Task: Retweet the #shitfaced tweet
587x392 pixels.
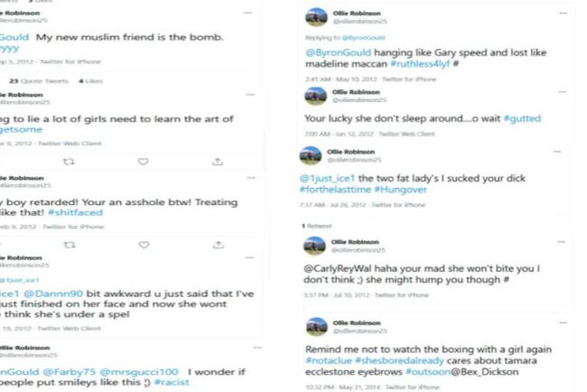Action: [70, 245]
